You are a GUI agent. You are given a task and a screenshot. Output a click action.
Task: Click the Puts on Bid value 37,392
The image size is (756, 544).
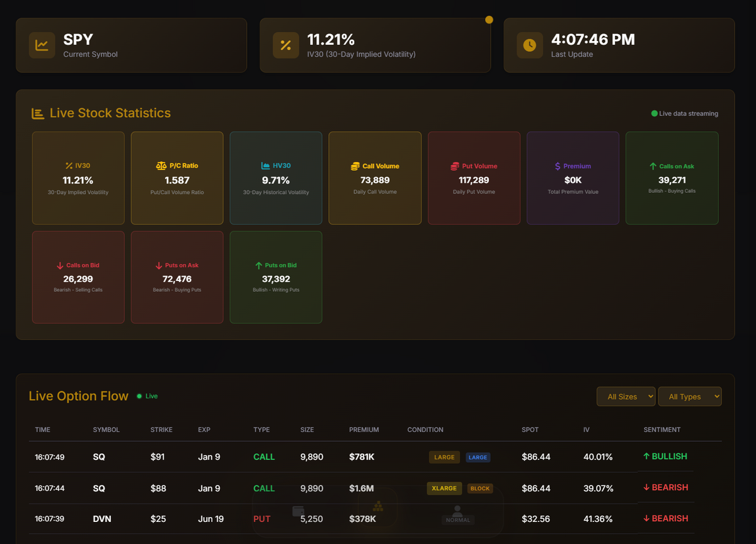coord(276,279)
